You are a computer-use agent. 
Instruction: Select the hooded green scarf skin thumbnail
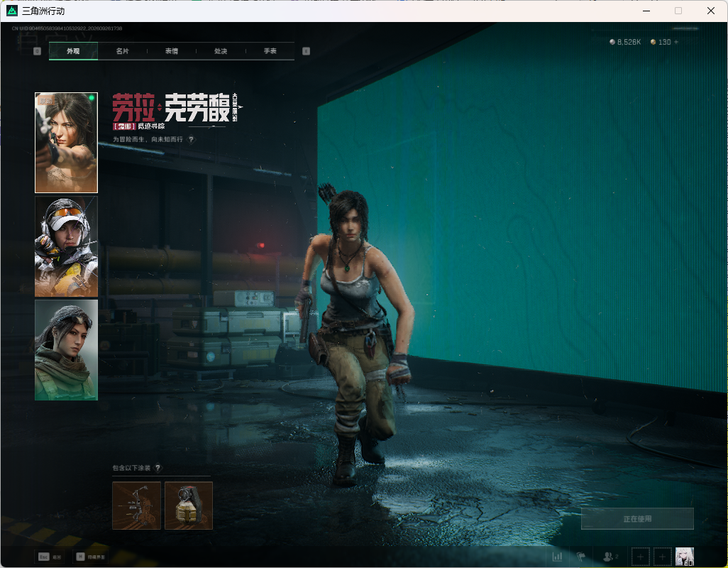click(67, 350)
